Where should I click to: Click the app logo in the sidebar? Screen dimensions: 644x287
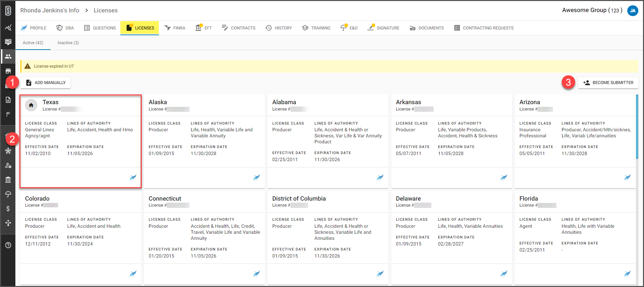[8, 10]
